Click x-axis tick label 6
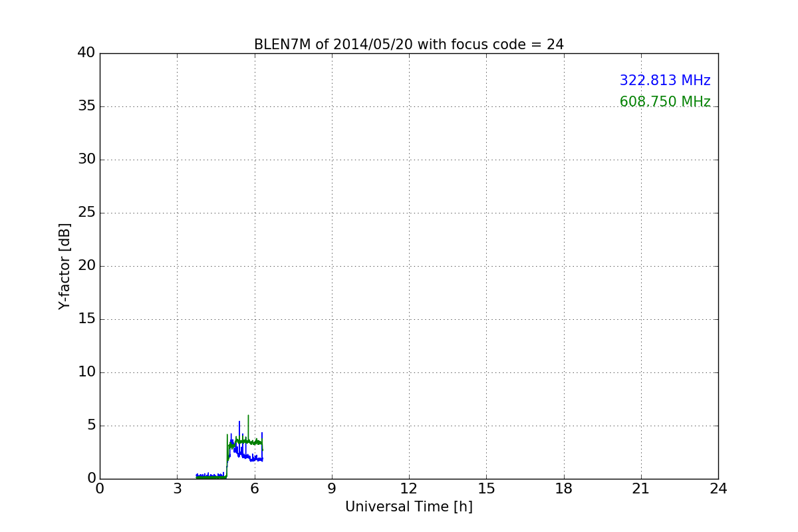The height and width of the screenshot is (532, 798). tap(255, 489)
